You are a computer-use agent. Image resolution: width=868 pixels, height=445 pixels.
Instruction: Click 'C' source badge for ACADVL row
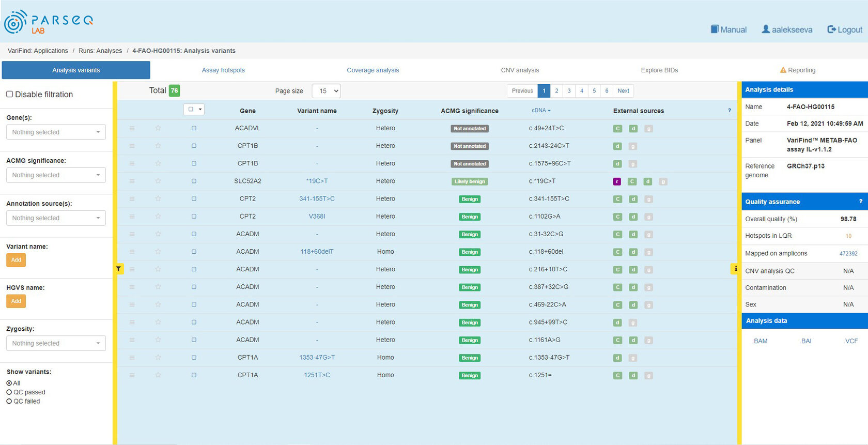[x=617, y=129]
